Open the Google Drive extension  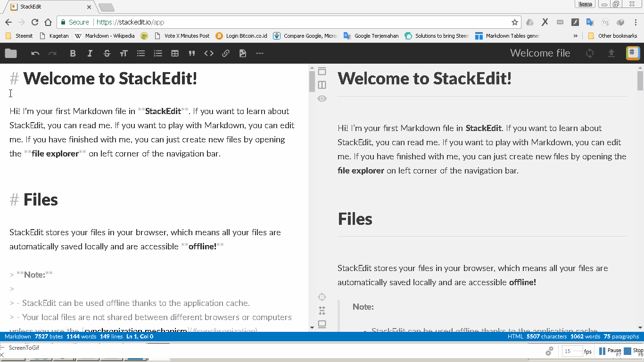(x=530, y=22)
